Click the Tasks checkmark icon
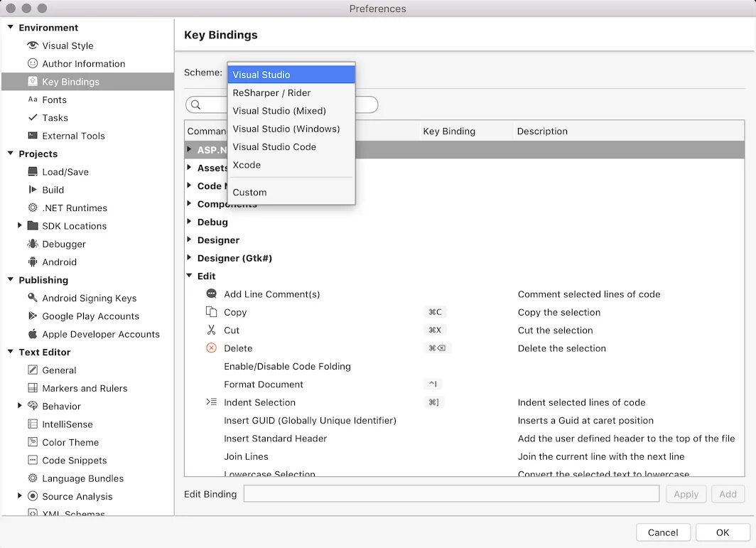This screenshot has height=548, width=756. click(x=33, y=117)
